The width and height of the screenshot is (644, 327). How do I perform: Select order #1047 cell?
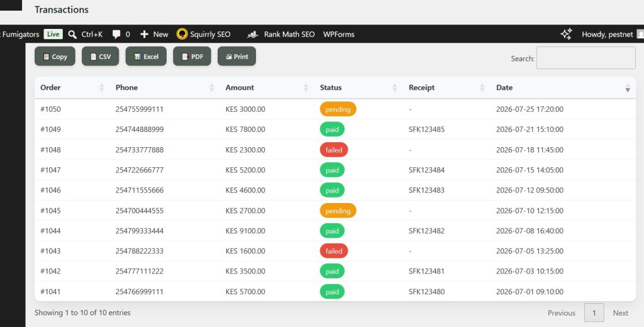50,170
